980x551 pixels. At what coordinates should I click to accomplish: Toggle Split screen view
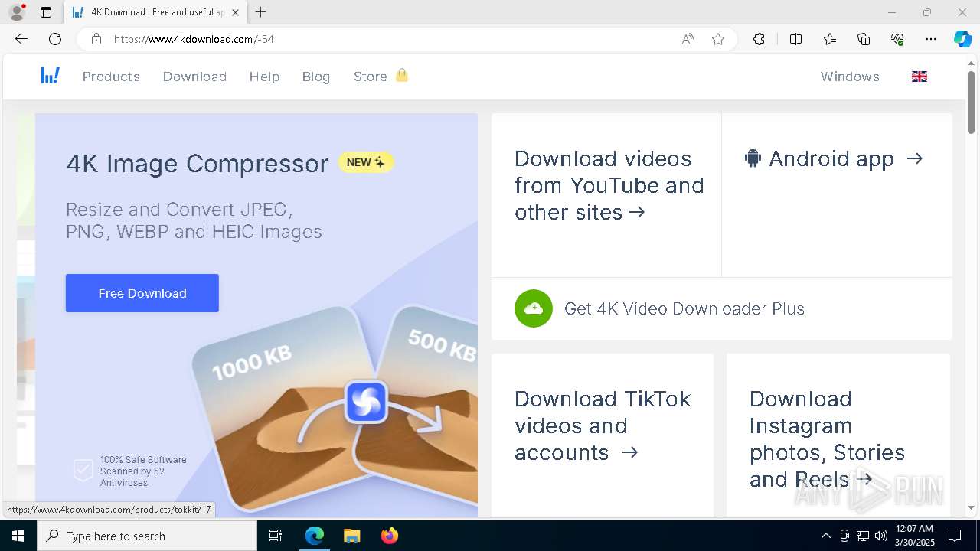point(795,39)
